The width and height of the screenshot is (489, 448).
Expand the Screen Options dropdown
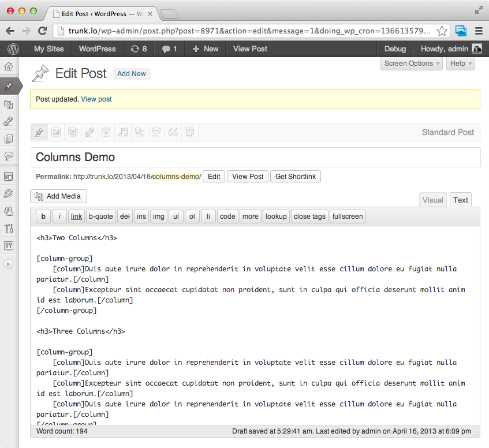click(412, 64)
